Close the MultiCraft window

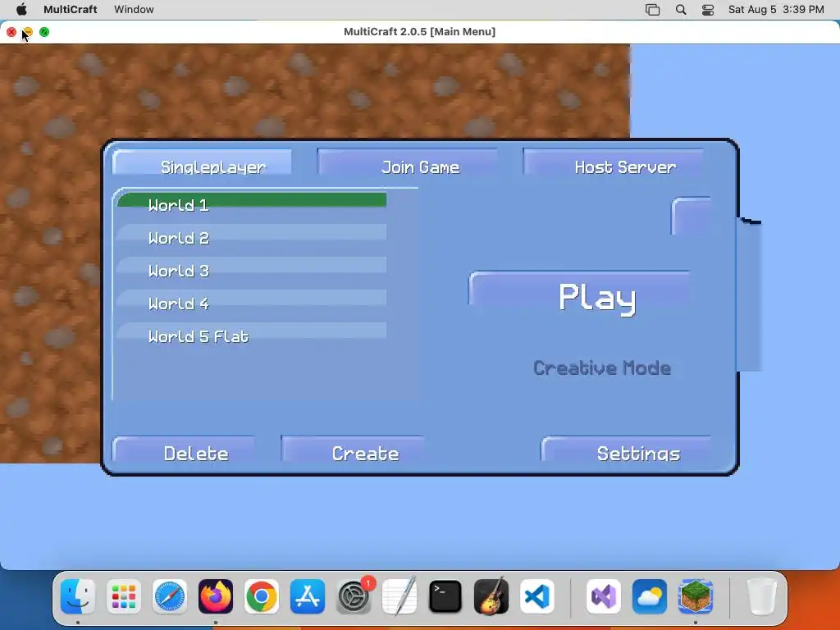pyautogui.click(x=11, y=32)
